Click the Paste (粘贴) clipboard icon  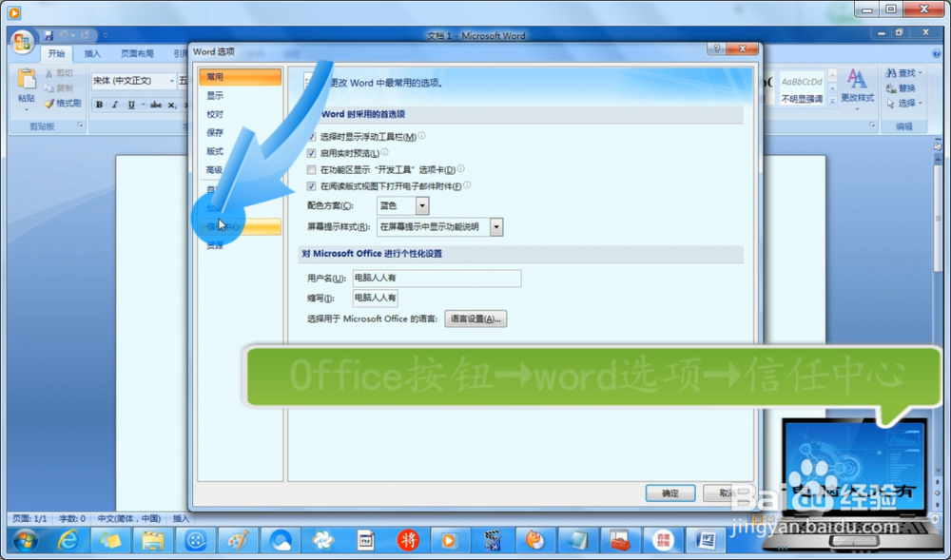coord(26,79)
